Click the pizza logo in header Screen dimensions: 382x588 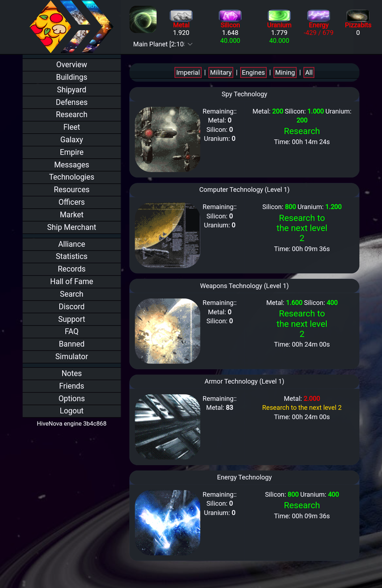[71, 27]
